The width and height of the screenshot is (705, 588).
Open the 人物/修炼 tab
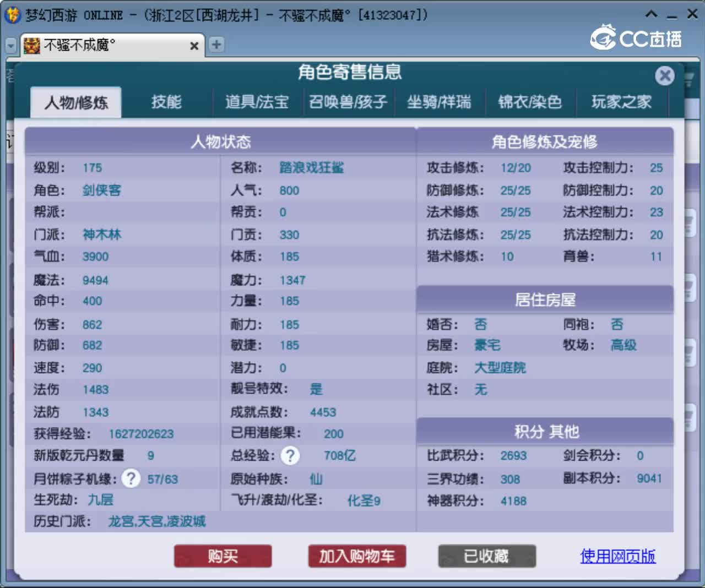click(x=76, y=102)
